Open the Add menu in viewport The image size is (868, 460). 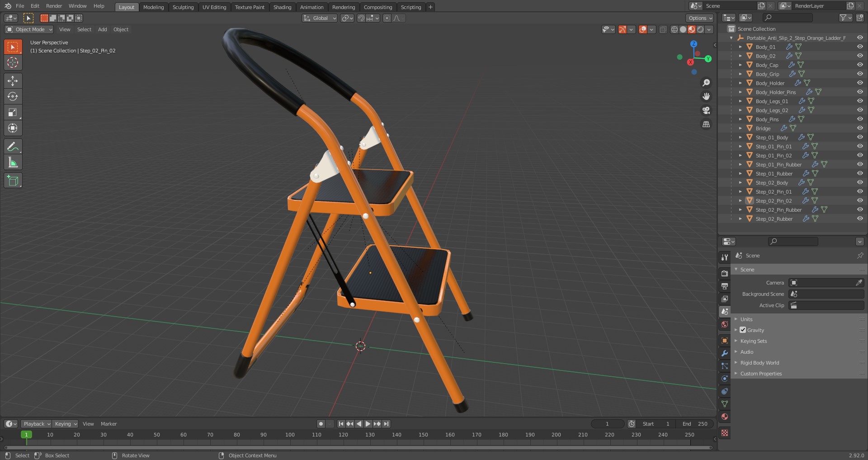(x=103, y=29)
